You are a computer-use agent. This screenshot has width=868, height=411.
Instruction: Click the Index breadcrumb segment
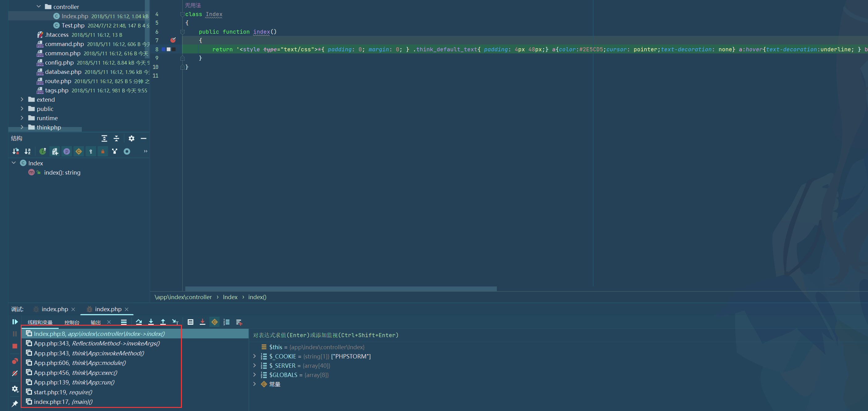click(230, 297)
